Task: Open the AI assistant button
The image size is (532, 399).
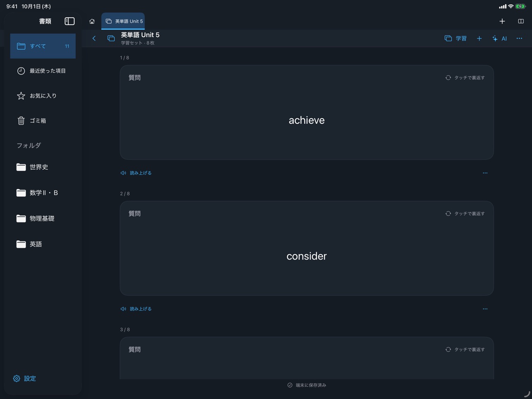Action: coord(499,38)
